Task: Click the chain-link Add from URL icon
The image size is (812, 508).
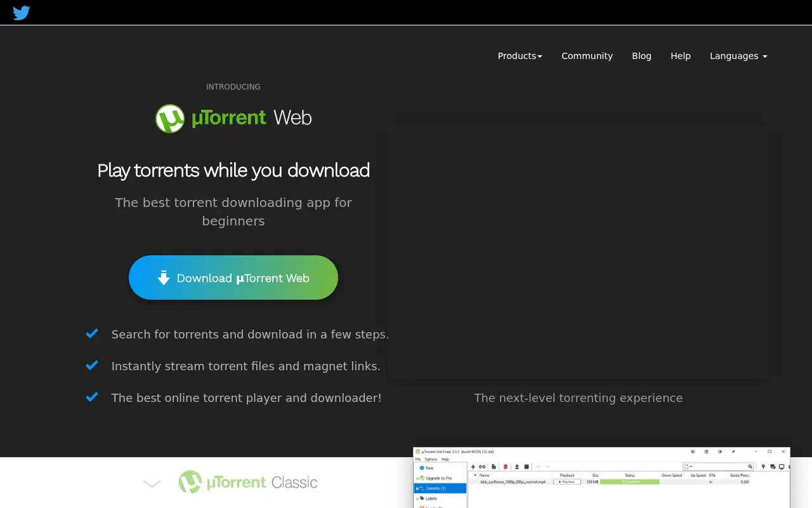Action: click(x=482, y=467)
